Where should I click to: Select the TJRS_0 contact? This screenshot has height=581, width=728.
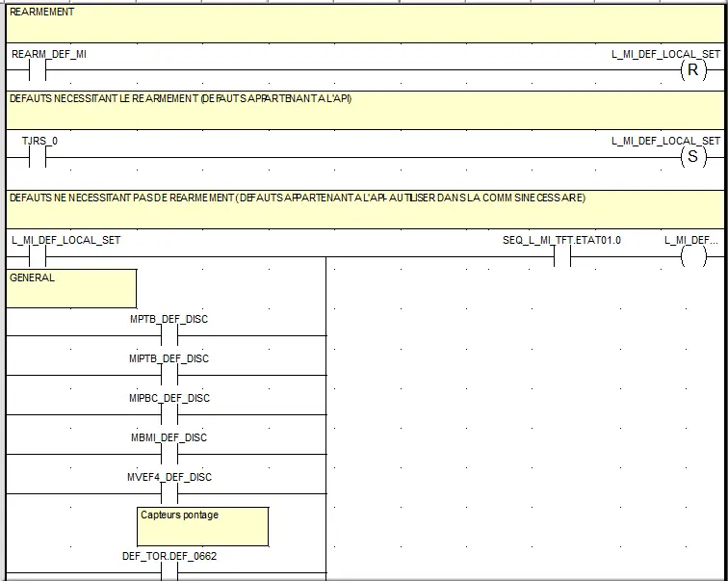click(39, 157)
